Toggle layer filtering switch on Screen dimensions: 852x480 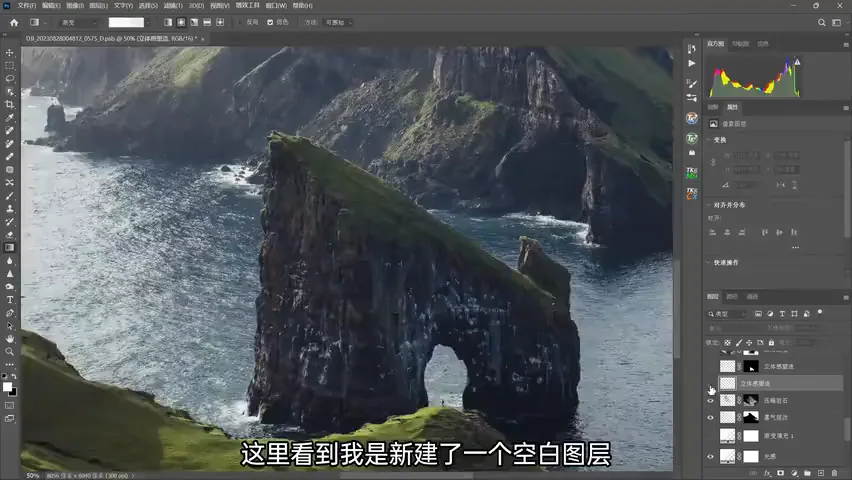coord(820,313)
